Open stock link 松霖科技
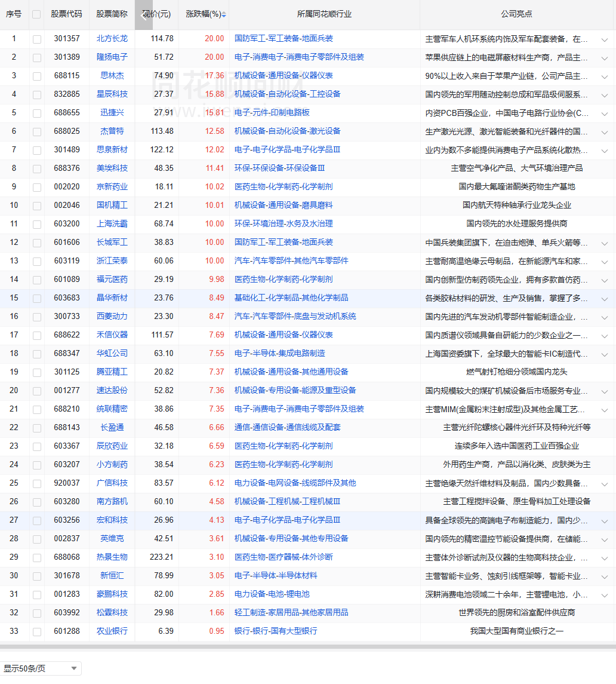This screenshot has height=684, width=616. pos(112,613)
